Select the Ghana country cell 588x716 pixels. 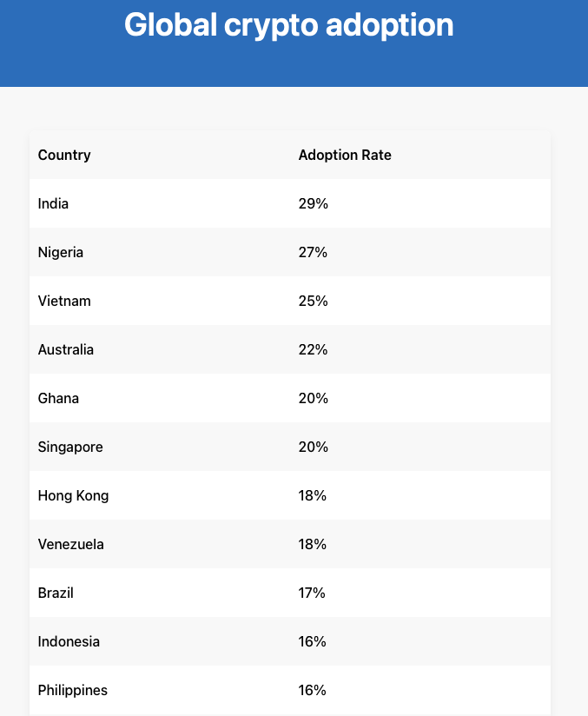click(x=58, y=399)
